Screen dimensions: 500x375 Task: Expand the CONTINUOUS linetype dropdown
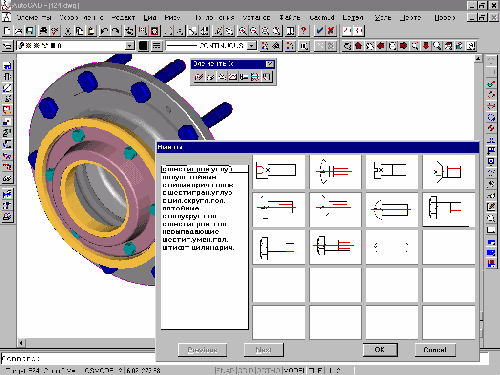point(252,45)
